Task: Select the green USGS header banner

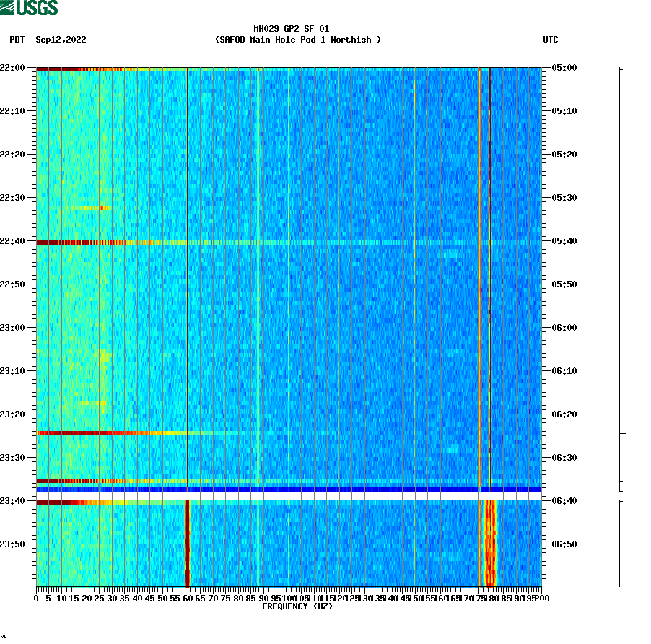Action: coord(32,6)
